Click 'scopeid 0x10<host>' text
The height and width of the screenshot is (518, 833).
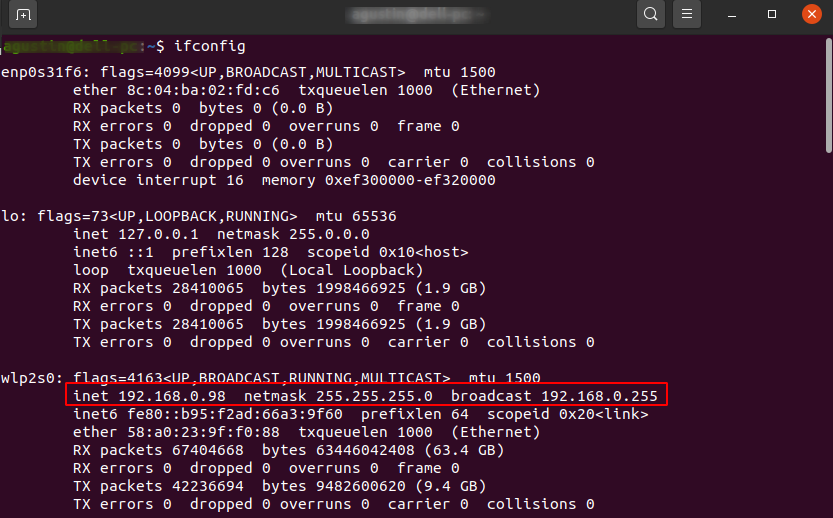[388, 252]
